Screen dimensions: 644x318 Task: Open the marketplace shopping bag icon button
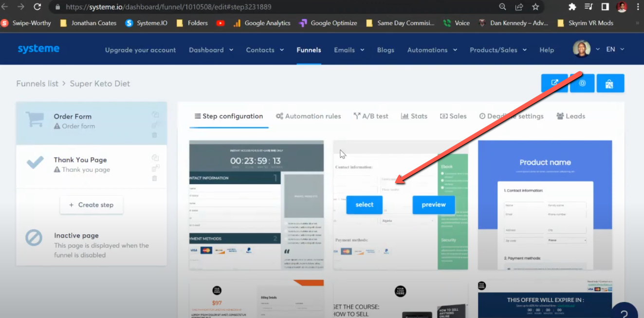[x=610, y=83]
